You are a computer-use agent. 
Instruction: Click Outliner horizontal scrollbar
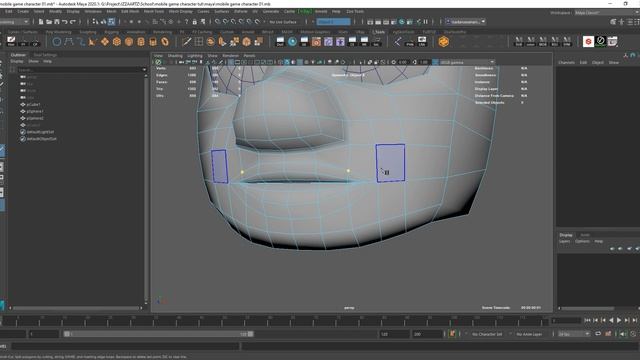[x=75, y=308]
